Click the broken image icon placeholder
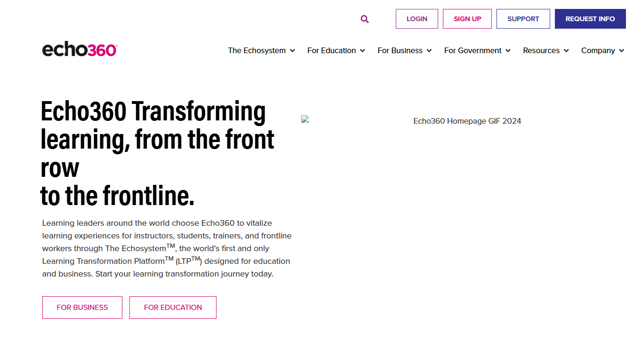 point(305,119)
